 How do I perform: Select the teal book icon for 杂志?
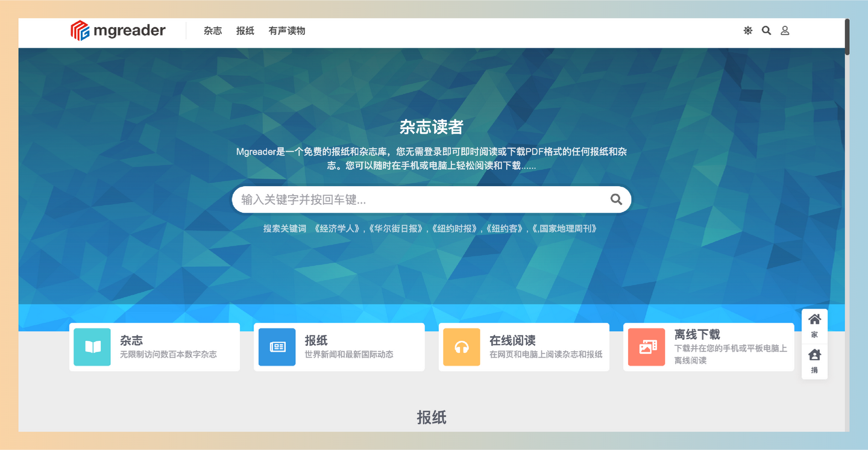click(x=92, y=347)
